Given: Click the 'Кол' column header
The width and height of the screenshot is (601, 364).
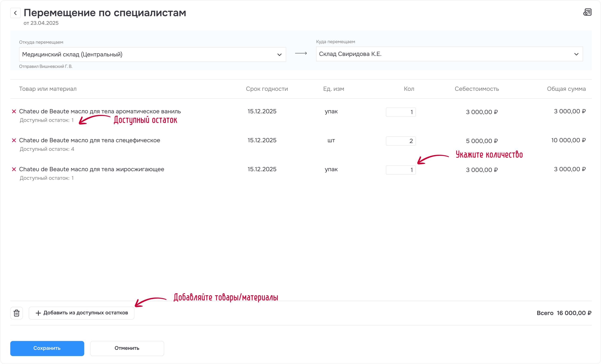Looking at the screenshot, I should pyautogui.click(x=409, y=89).
